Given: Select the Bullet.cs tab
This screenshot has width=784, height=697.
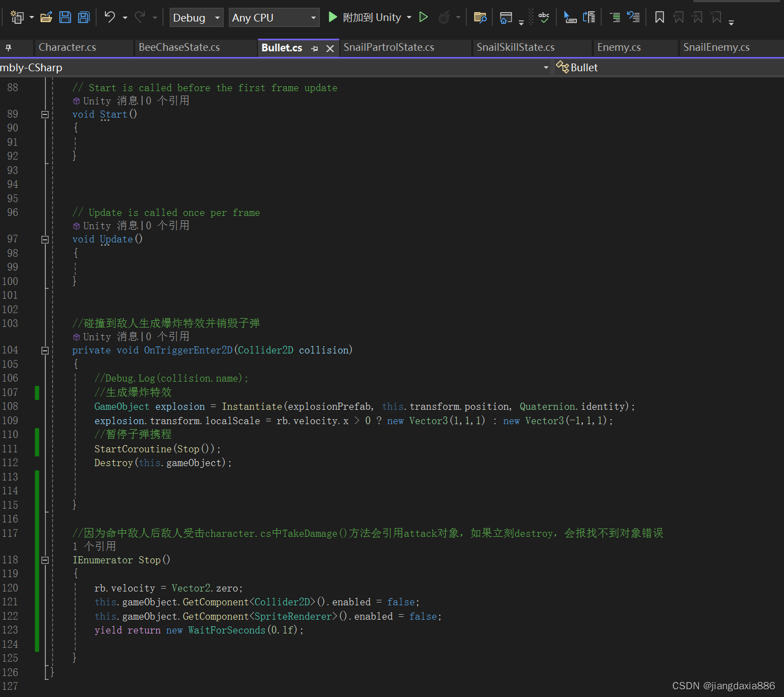Looking at the screenshot, I should (282, 48).
